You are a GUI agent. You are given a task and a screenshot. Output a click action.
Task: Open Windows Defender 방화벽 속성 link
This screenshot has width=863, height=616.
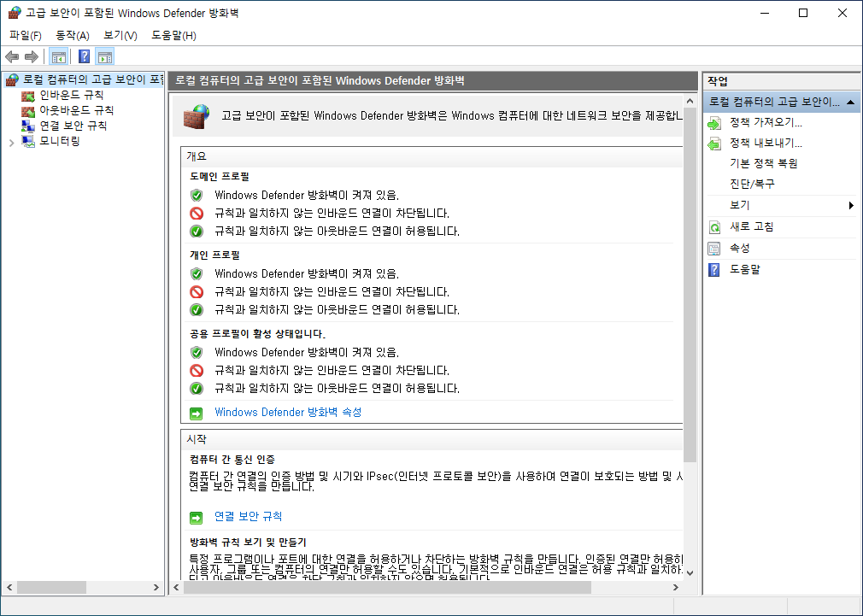coord(288,412)
